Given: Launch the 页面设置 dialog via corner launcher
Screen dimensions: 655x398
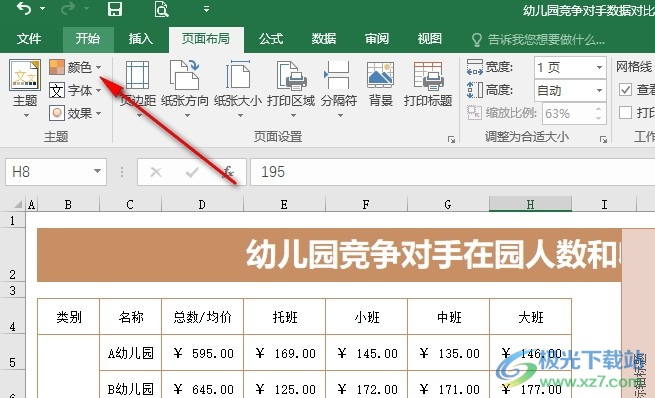Looking at the screenshot, I should (452, 139).
